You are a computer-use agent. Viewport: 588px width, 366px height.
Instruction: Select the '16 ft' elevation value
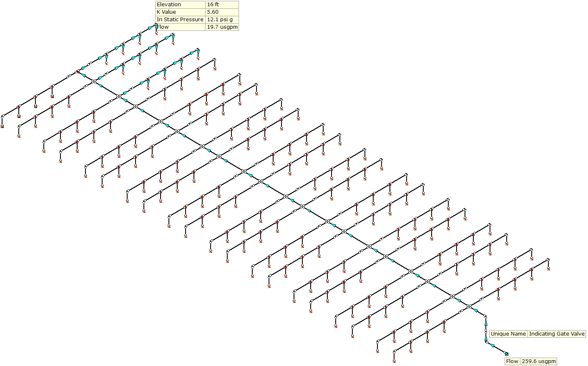pos(213,5)
